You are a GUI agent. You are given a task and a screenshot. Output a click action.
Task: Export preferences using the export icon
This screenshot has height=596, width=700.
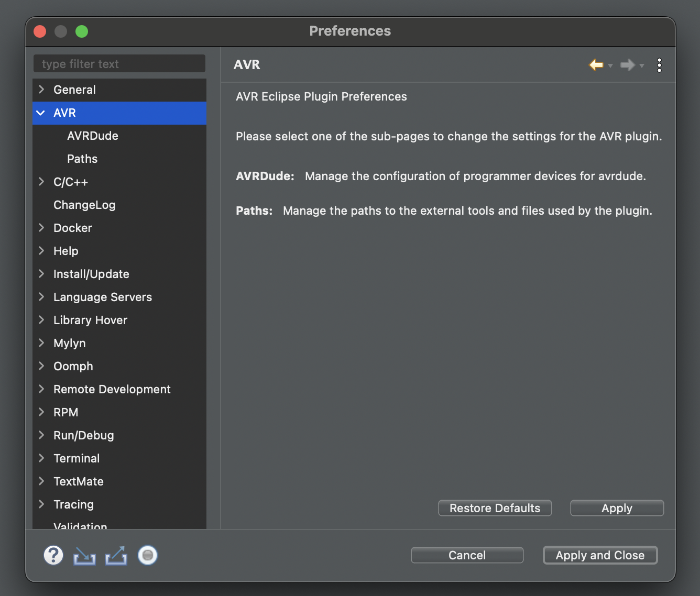116,555
